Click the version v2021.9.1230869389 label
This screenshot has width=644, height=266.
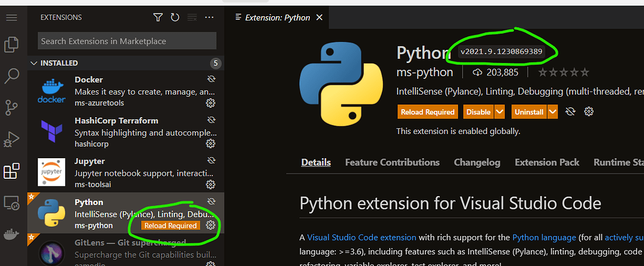(501, 52)
